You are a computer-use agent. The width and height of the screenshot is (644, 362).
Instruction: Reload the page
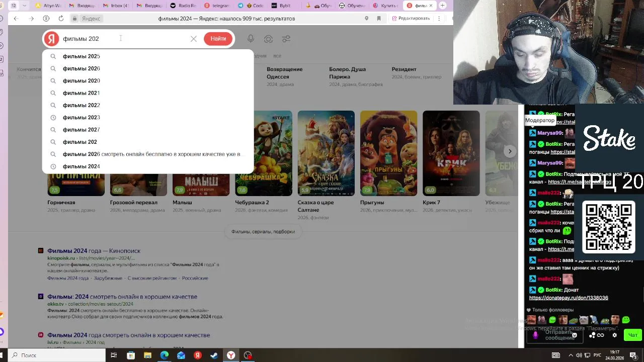(x=61, y=19)
